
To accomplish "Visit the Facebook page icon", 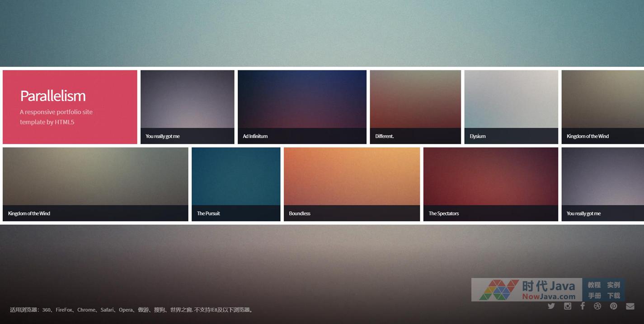I will click(583, 306).
